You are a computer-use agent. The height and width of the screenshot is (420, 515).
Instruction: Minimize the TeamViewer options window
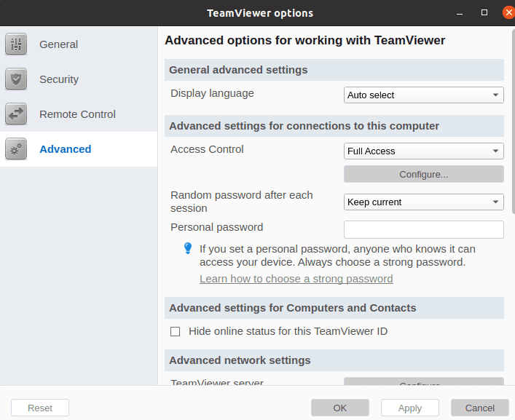point(460,13)
